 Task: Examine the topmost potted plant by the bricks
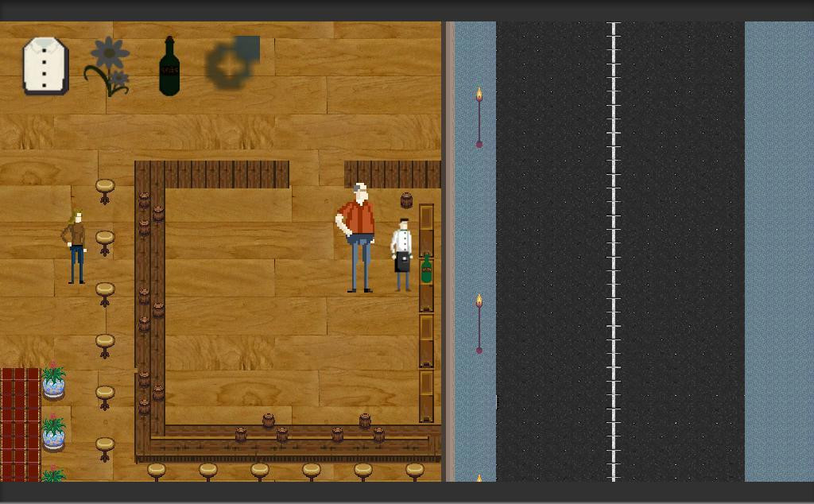54,381
